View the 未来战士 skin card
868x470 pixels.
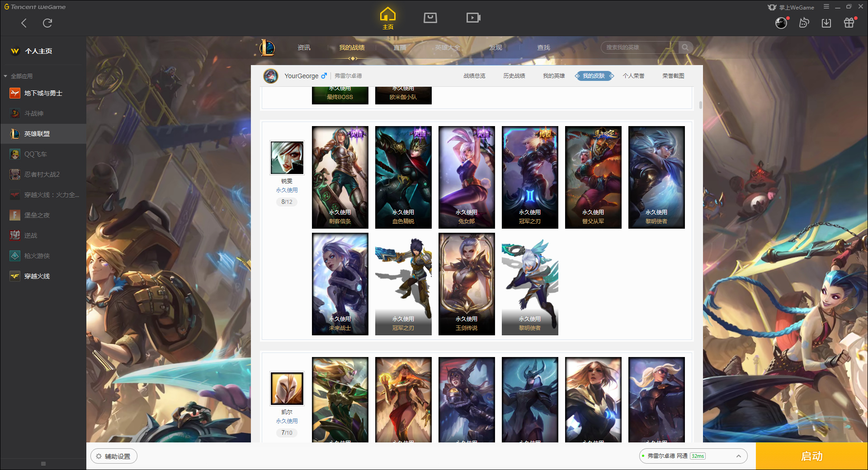340,284
